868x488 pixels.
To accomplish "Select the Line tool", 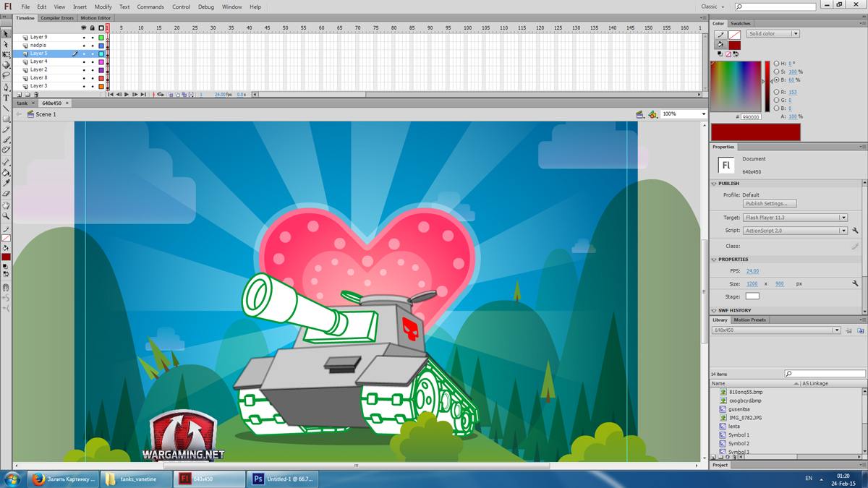I will [6, 108].
